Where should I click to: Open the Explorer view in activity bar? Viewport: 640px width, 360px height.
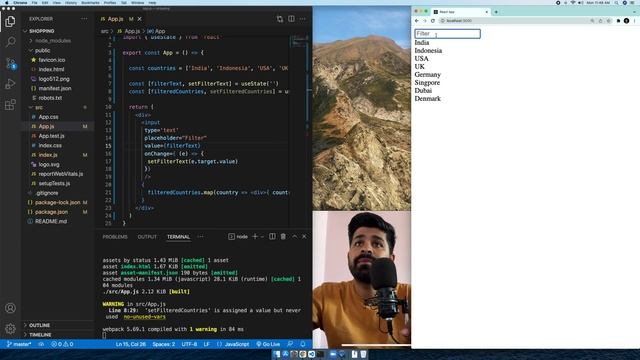coord(10,21)
